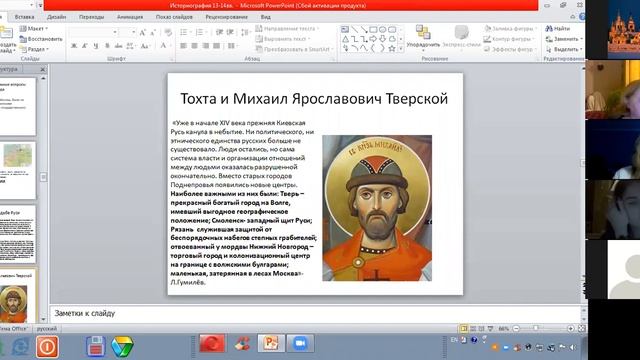Click the columns icon
Viewport: 640px width, 360px height.
[232, 46]
